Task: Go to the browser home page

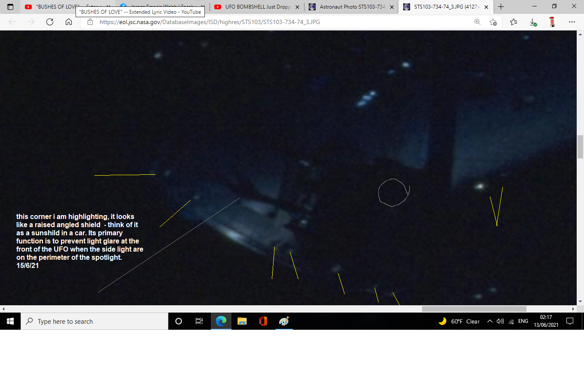Action: (x=69, y=22)
